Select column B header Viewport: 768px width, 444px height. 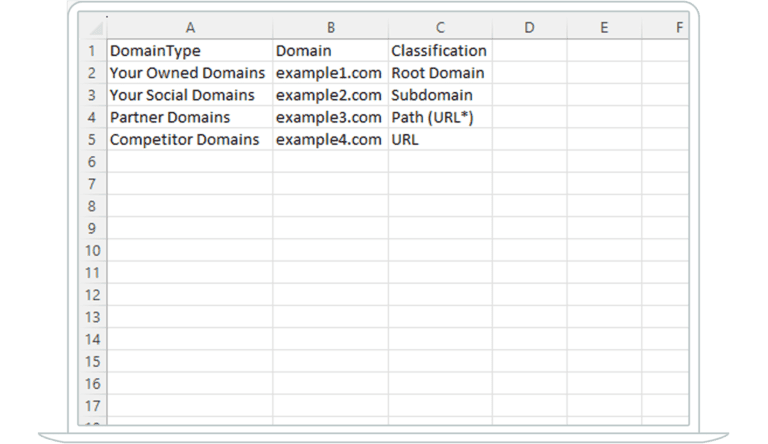(x=331, y=27)
